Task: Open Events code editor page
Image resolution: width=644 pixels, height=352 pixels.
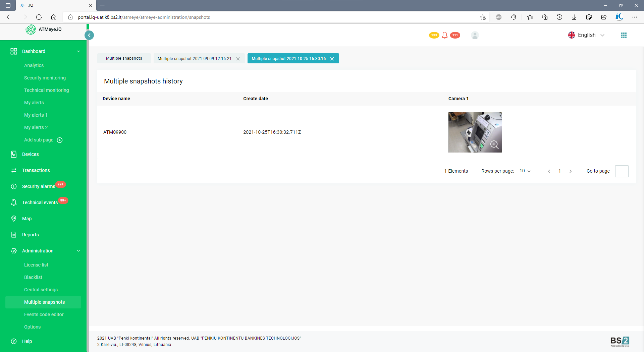Action: 44,314
